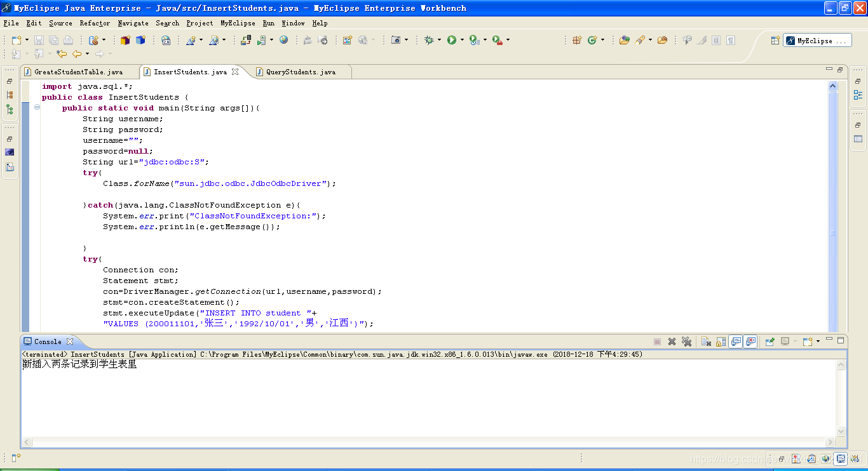Screen dimensions: 868x471
Task: Click the Search menu
Action: tap(167, 23)
